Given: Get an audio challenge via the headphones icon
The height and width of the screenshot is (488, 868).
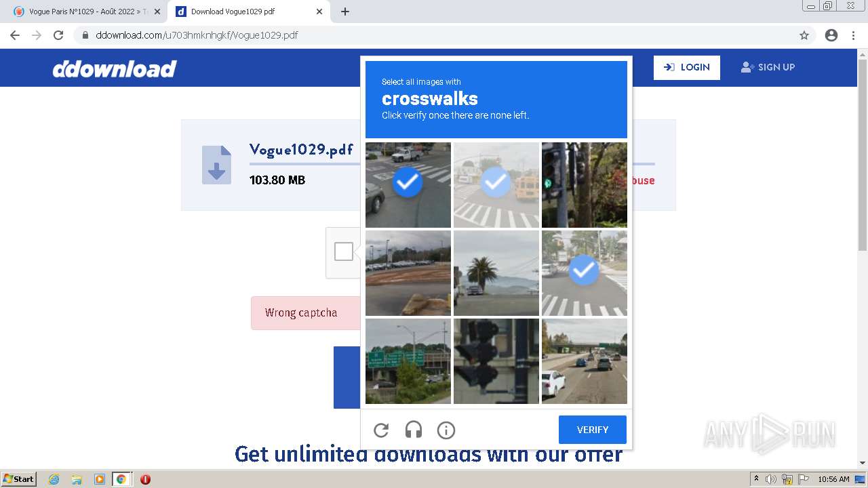Looking at the screenshot, I should [414, 430].
